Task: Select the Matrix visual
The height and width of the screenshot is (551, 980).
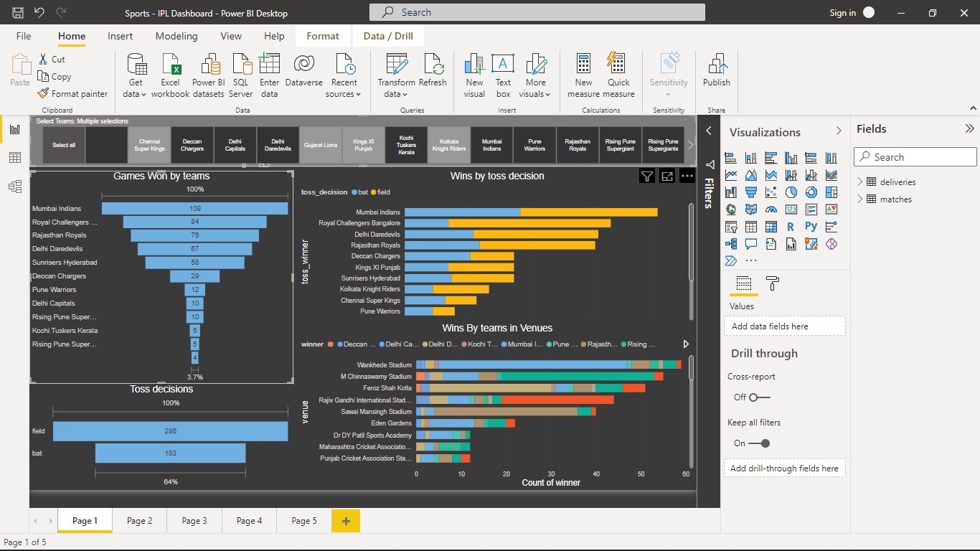Action: coord(771,227)
